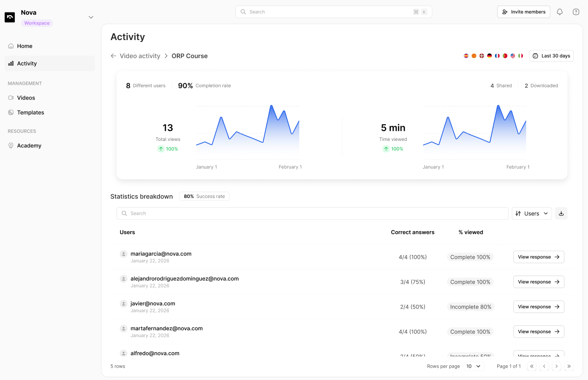Click the alfredo@nova.com user email
This screenshot has width=588, height=380.
(x=155, y=353)
